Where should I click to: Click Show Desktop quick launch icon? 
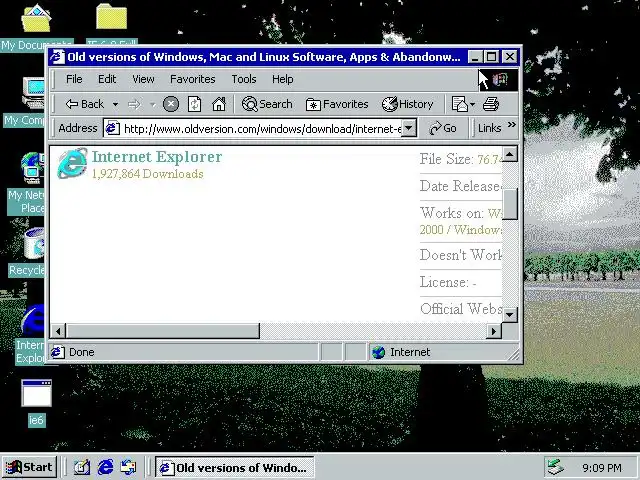[82, 467]
